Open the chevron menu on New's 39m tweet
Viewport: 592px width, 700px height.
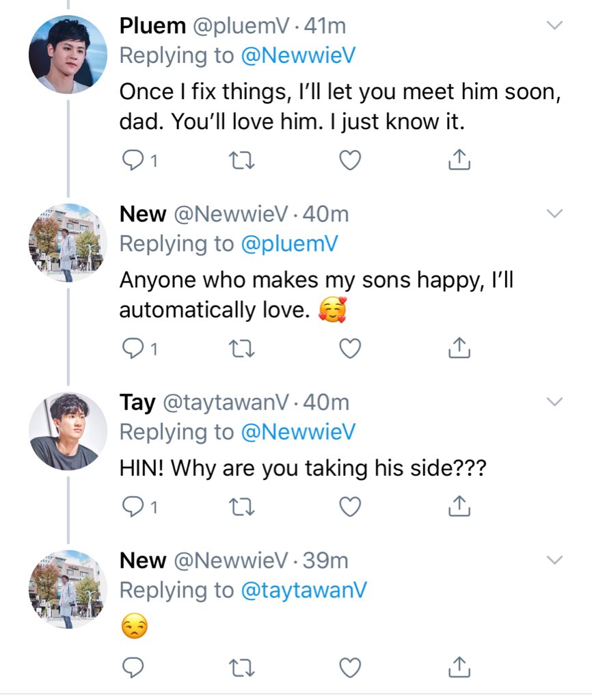[555, 560]
